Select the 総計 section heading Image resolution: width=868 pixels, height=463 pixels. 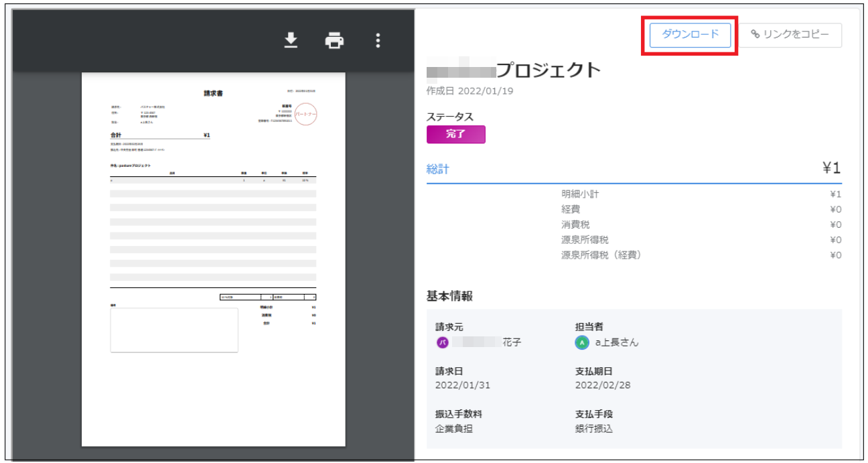438,169
